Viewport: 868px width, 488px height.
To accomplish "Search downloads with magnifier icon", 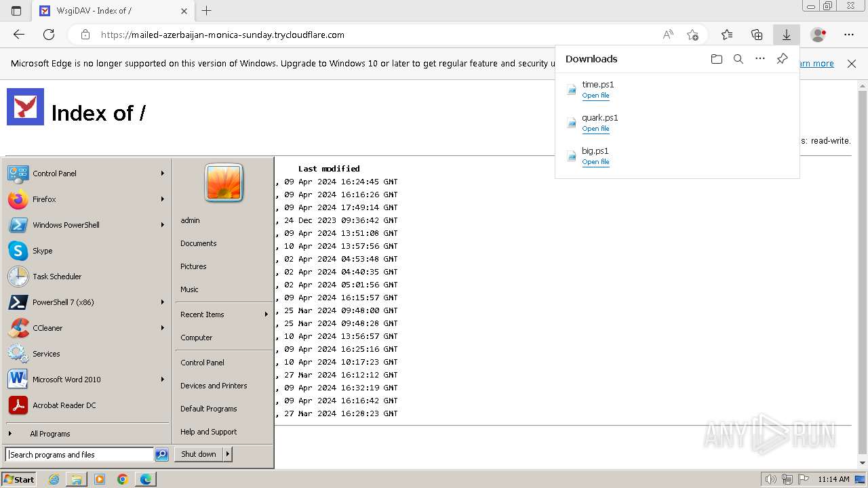I will pyautogui.click(x=738, y=59).
